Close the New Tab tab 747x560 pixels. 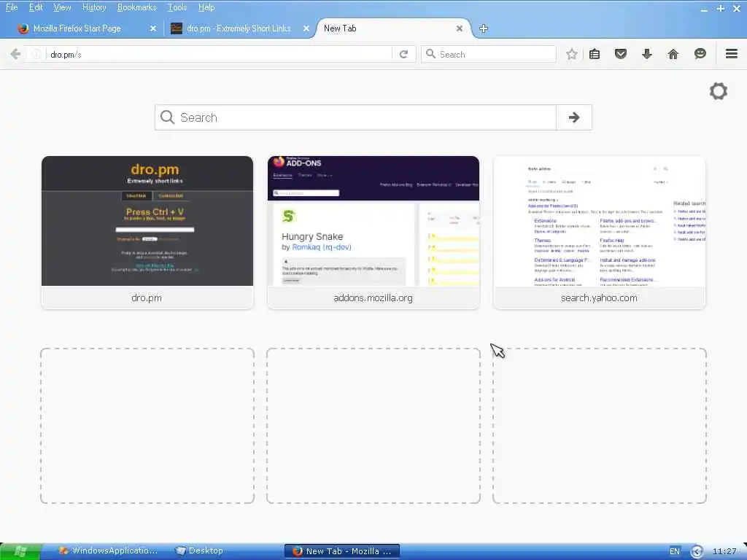pos(459,28)
